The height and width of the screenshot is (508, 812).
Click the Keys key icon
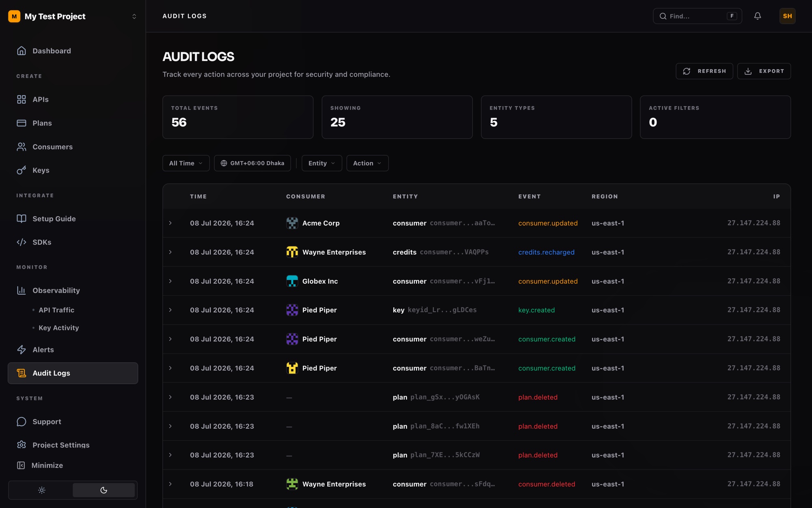22,170
